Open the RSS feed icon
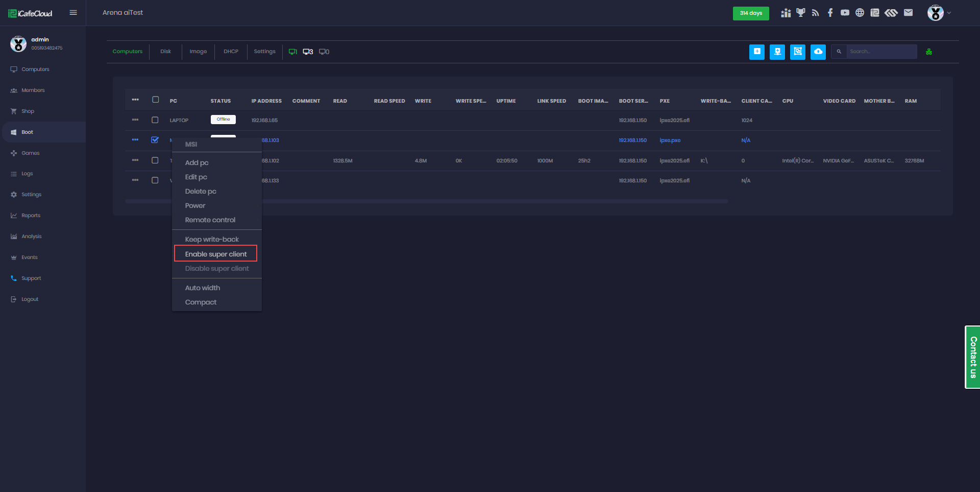 [815, 13]
